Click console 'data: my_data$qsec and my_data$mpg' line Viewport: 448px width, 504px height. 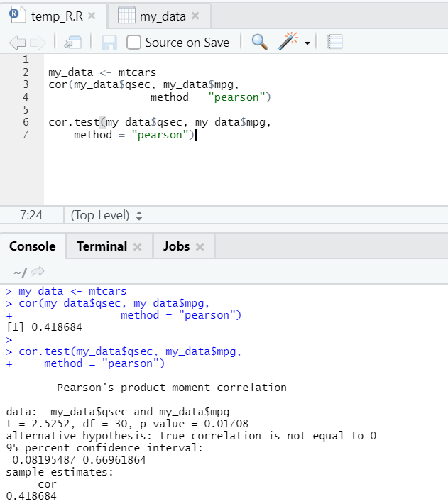[118, 412]
